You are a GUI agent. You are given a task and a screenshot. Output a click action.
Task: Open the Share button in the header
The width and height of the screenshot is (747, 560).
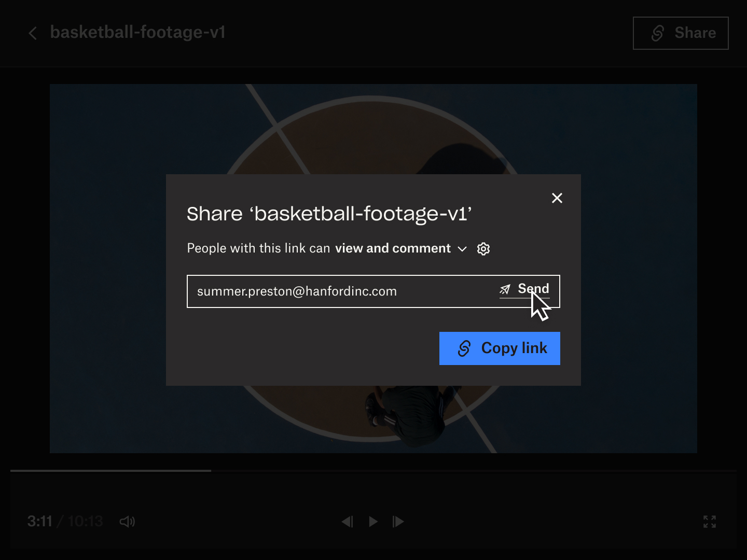(x=681, y=33)
